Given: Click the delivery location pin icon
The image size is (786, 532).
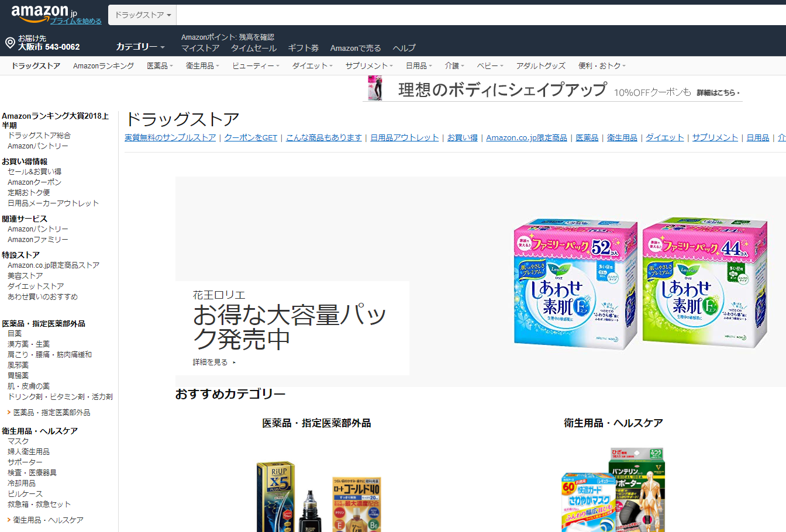Looking at the screenshot, I should tap(9, 43).
